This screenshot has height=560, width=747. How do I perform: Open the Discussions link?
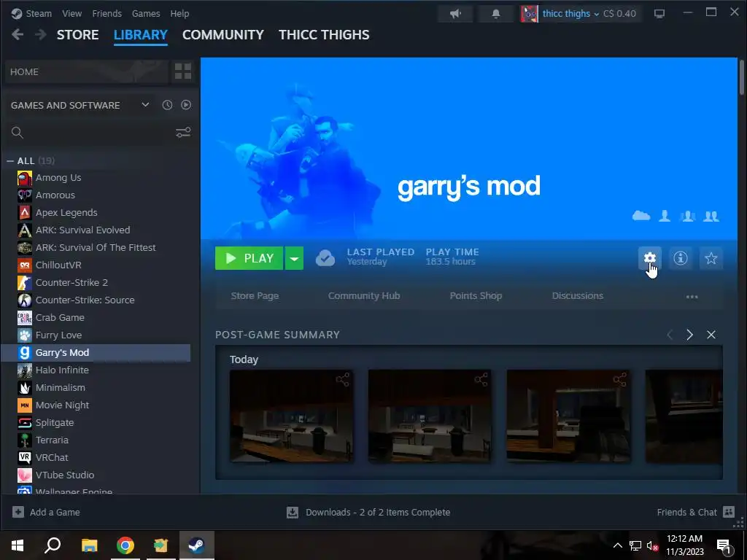[x=578, y=296]
